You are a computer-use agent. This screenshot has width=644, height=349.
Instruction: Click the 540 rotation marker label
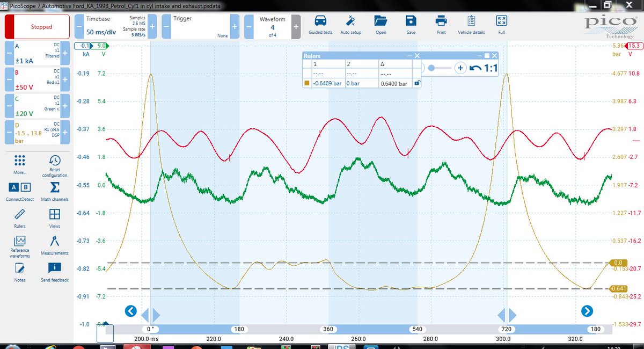(x=418, y=329)
